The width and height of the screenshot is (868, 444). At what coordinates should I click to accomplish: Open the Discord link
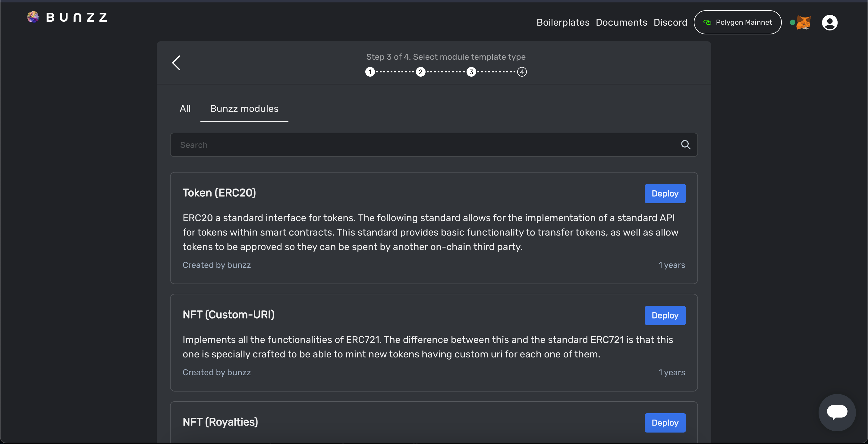(670, 23)
